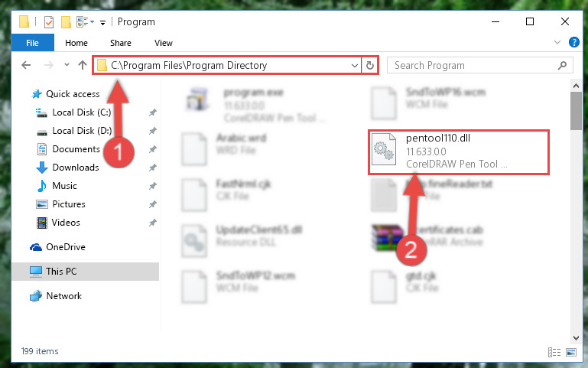Click the new folder icon in quick toolbar
This screenshot has width=588, height=368.
tap(66, 22)
